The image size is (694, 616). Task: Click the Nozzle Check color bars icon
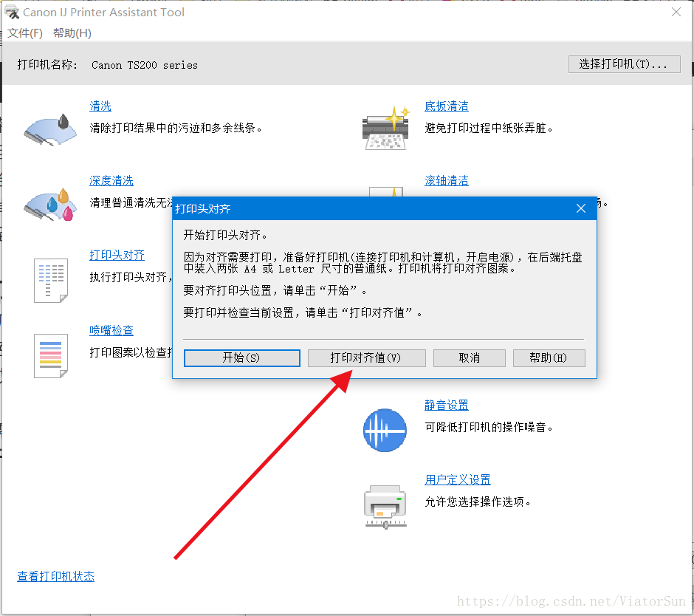[51, 355]
